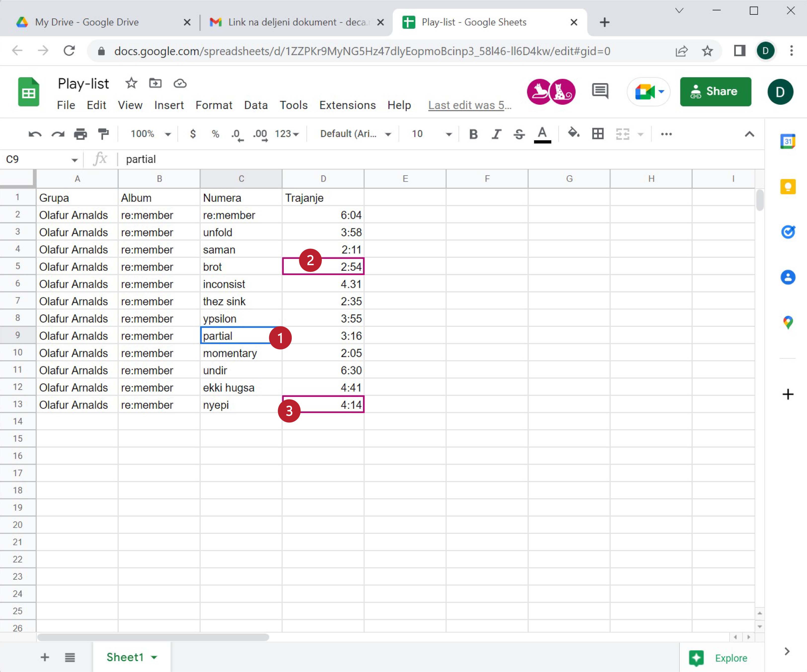
Task: Star the Play-list document
Action: click(x=131, y=83)
